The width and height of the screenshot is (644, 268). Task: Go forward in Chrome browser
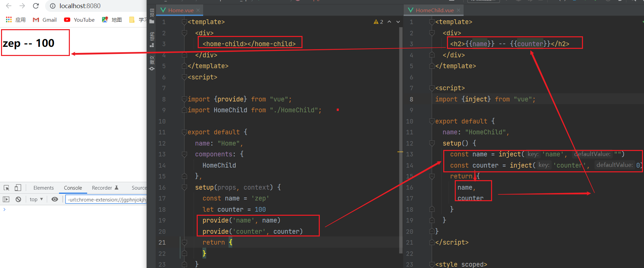(x=22, y=6)
